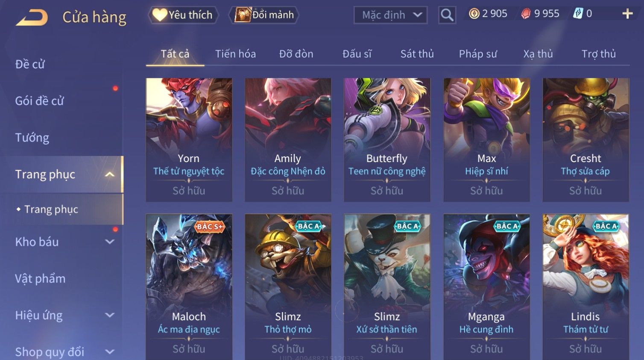Select the Lindis Thám tử tư skin card
The image size is (644, 360).
[x=585, y=287]
